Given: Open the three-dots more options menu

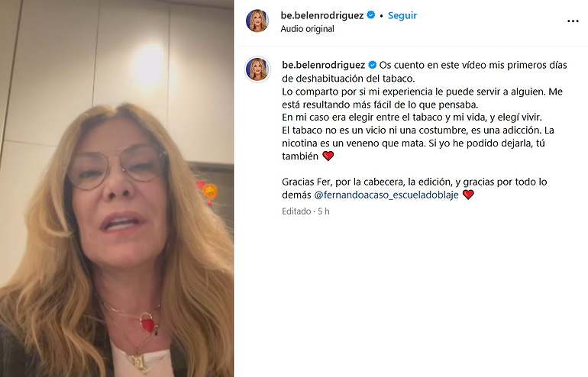Looking at the screenshot, I should (x=573, y=21).
